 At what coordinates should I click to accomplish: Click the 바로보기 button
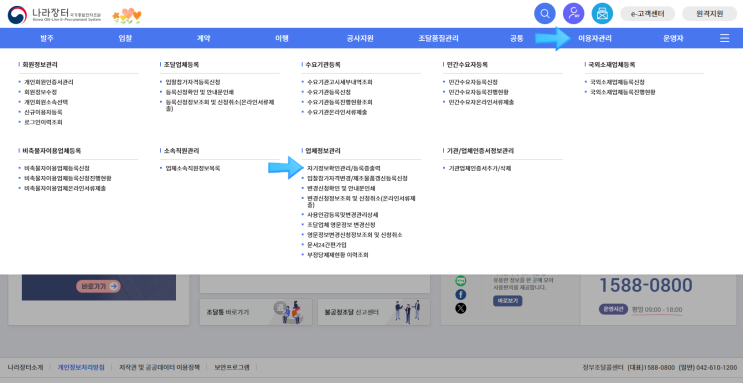(507, 301)
